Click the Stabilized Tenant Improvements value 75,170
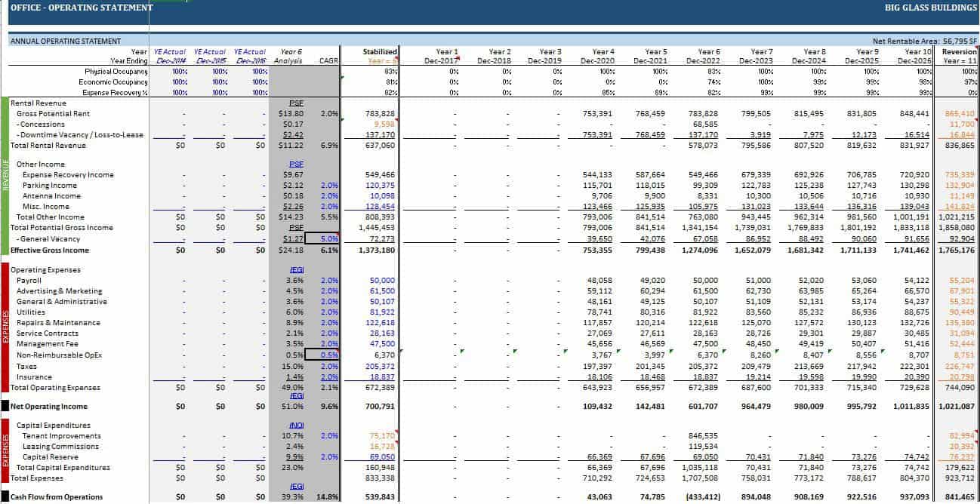 382,436
